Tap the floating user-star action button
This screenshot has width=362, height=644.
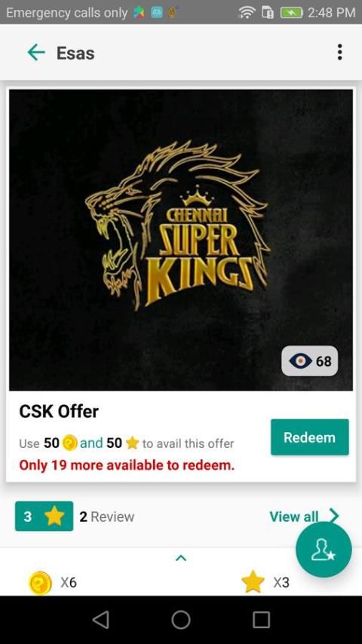(324, 550)
